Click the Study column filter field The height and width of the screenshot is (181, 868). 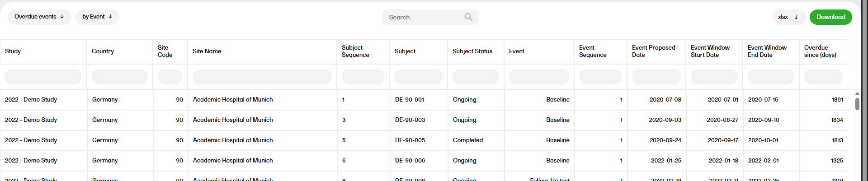pos(43,77)
